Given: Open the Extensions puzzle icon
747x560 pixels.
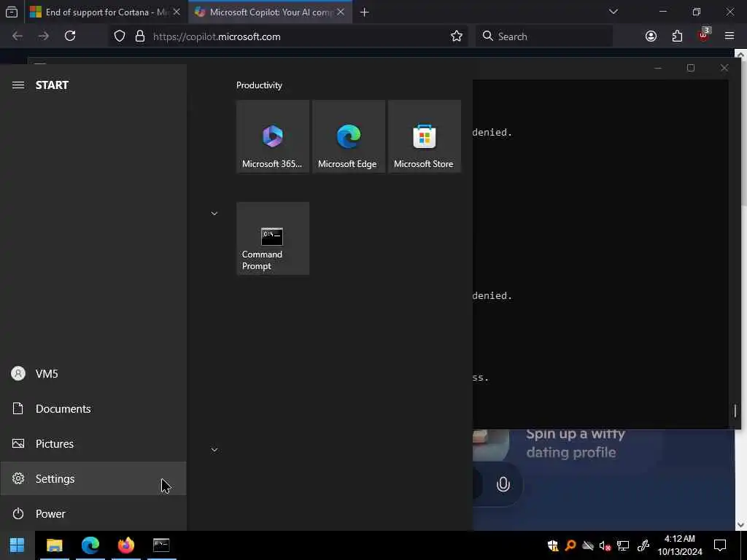Looking at the screenshot, I should pos(677,36).
